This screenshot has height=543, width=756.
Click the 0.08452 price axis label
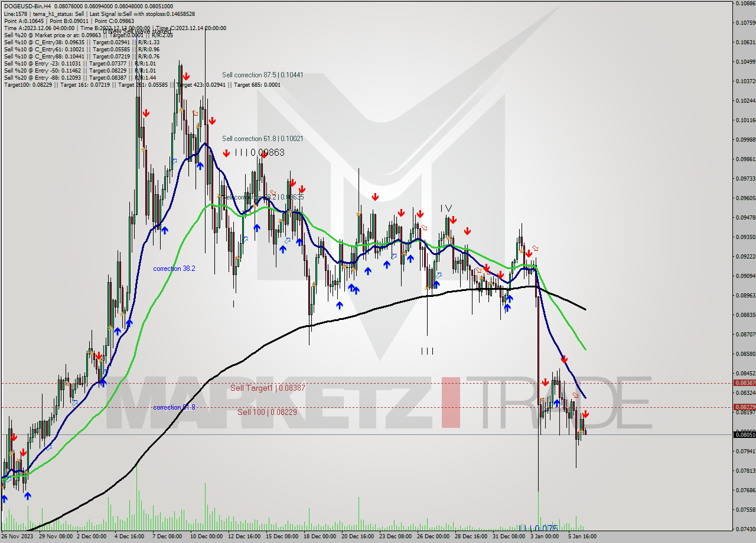coord(745,373)
